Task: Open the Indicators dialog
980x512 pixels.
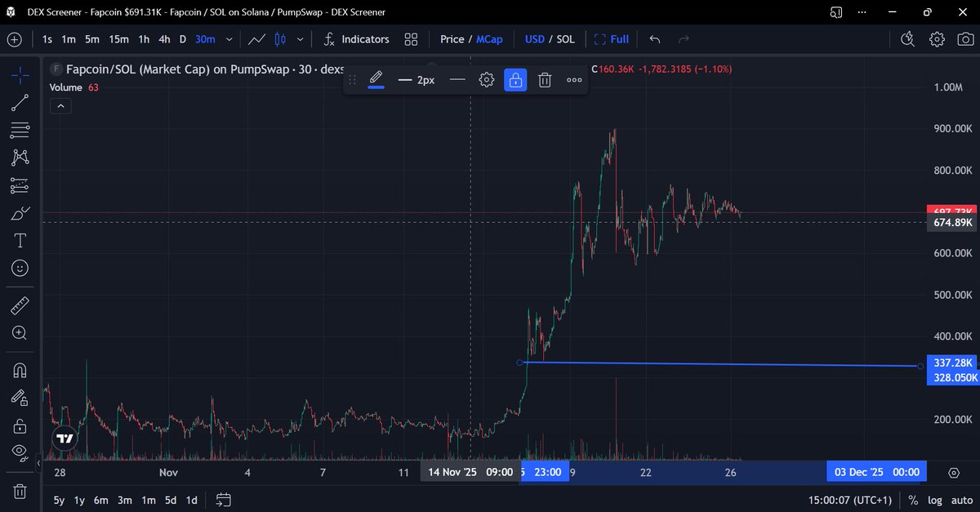Action: 356,39
